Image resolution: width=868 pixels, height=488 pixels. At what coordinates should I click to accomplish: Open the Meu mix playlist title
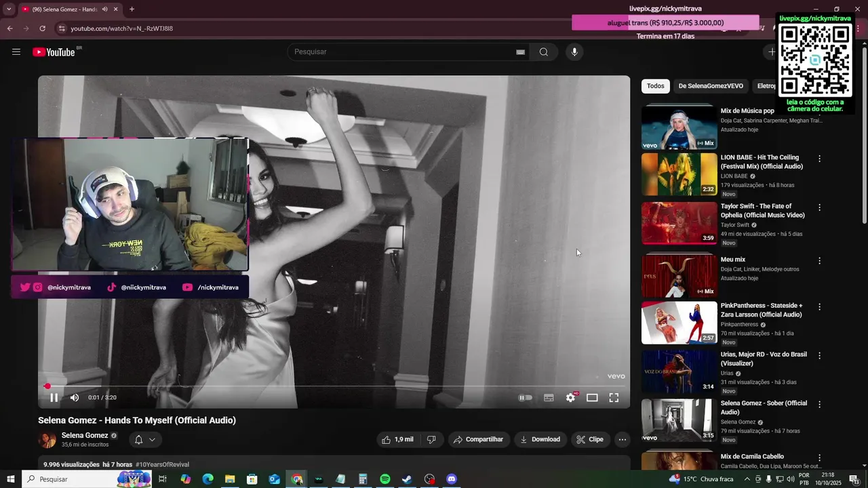pyautogui.click(x=733, y=260)
